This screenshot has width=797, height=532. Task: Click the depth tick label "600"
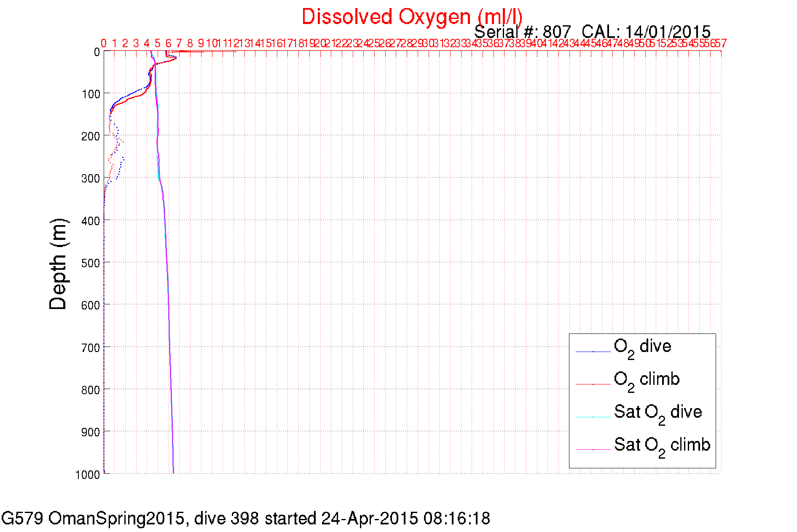[x=91, y=306]
